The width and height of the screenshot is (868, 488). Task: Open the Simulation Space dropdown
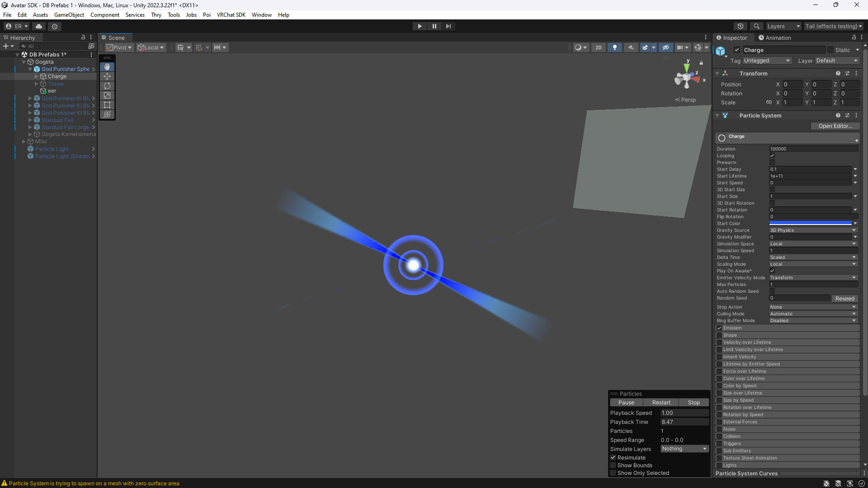[813, 244]
